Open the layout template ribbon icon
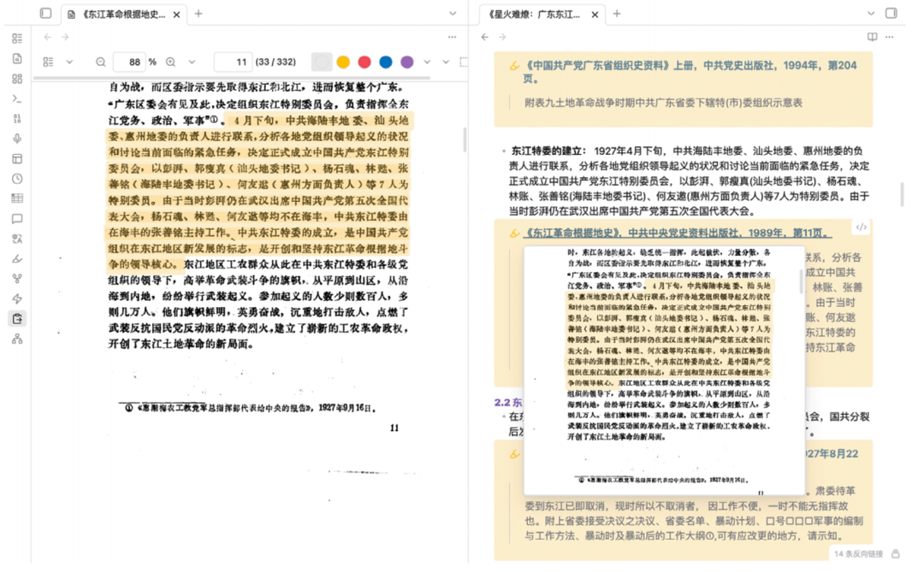Image resolution: width=924 pixels, height=573 pixels. click(x=17, y=159)
